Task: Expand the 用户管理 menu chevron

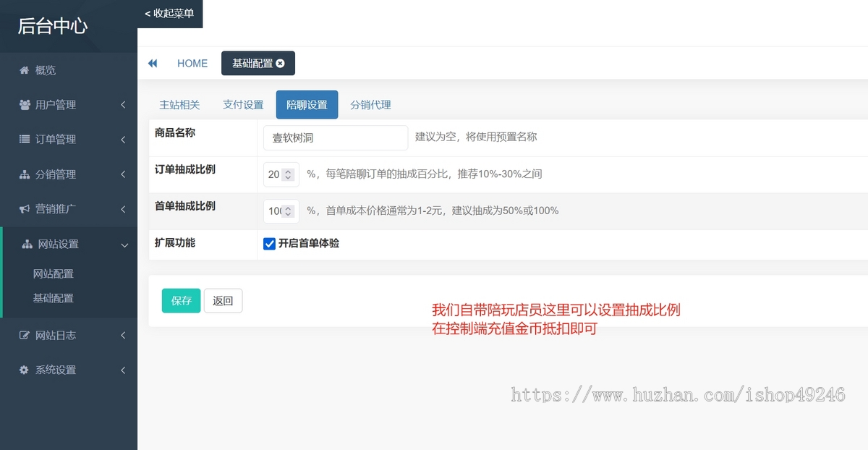Action: click(x=123, y=105)
